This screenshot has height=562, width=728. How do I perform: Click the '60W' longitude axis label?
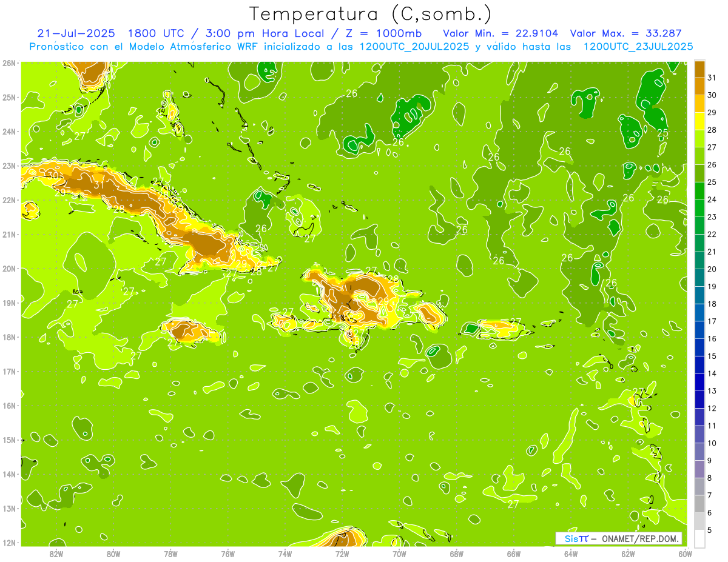tap(686, 554)
